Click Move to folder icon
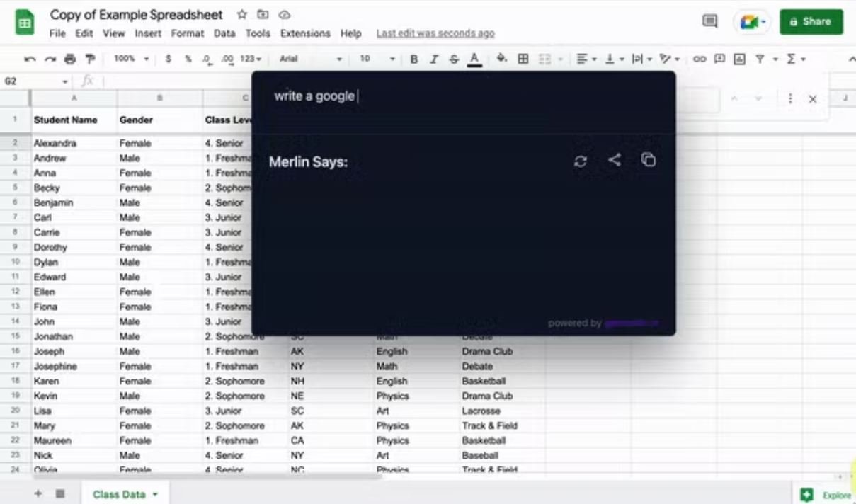Image resolution: width=856 pixels, height=504 pixels. coord(263,14)
